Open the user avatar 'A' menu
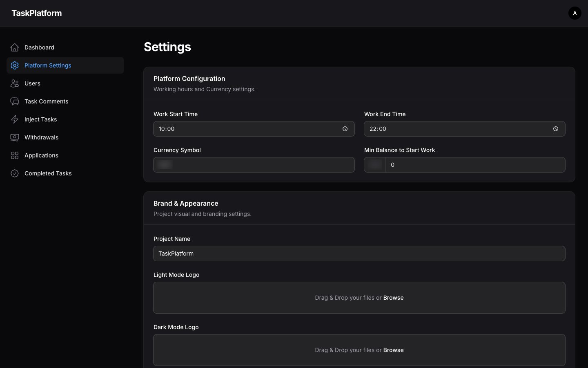 click(575, 13)
